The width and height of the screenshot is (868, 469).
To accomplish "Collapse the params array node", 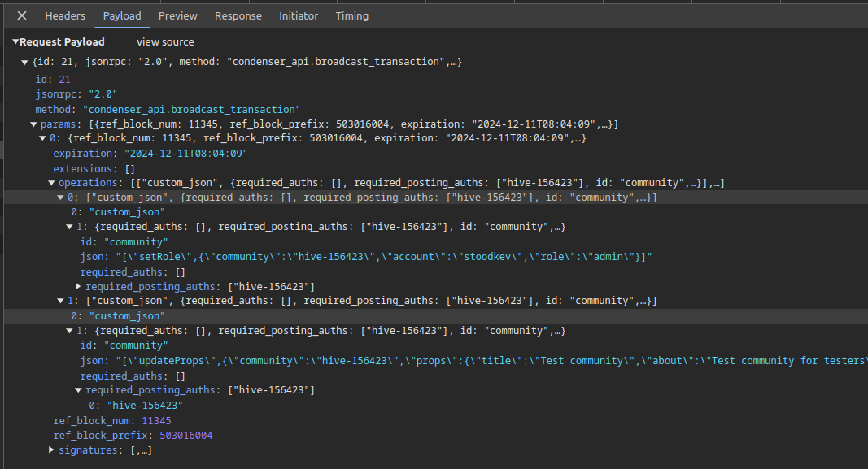I will (x=33, y=124).
